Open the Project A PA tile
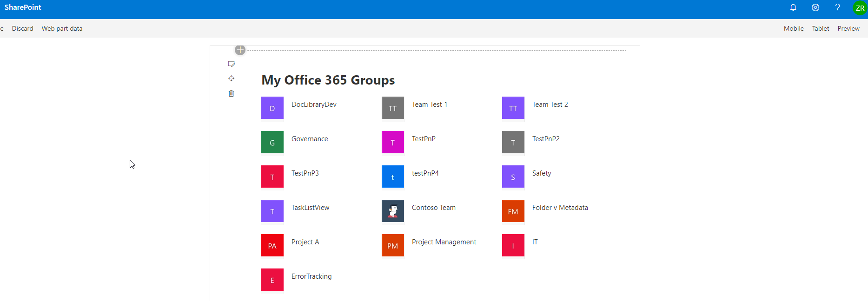This screenshot has width=868, height=301. pos(272,245)
